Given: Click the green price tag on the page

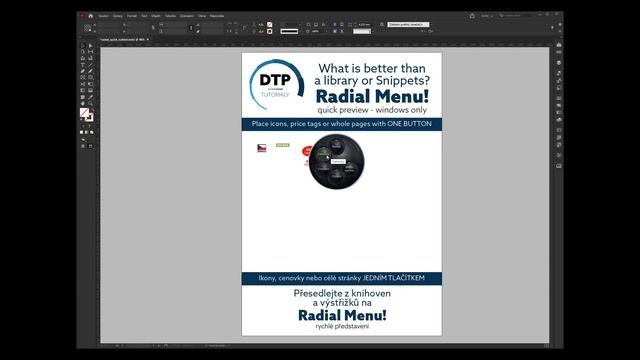Looking at the screenshot, I should 282,145.
